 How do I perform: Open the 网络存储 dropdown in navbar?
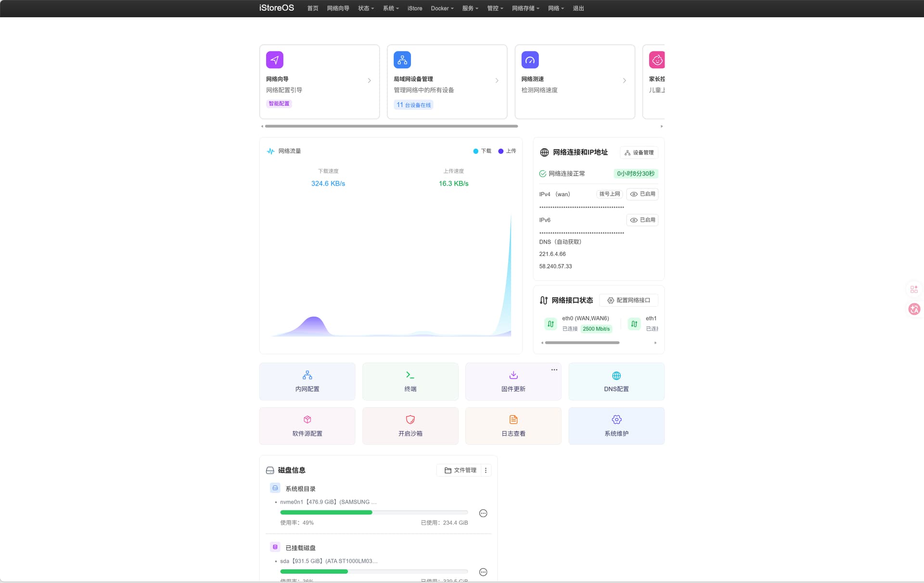pos(525,8)
